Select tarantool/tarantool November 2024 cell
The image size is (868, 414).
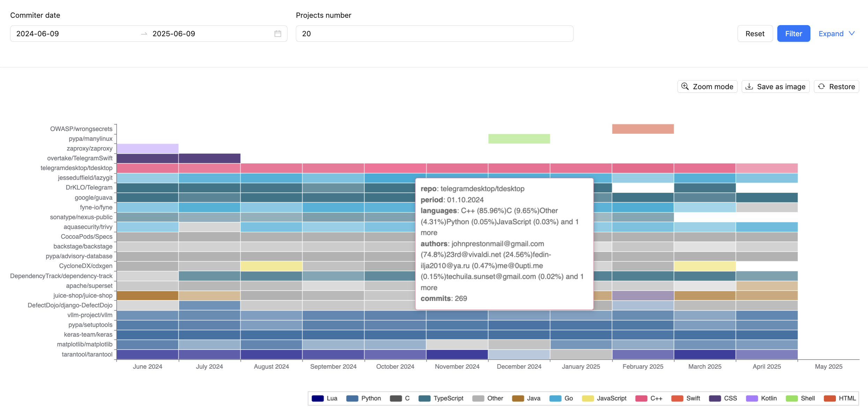(457, 354)
